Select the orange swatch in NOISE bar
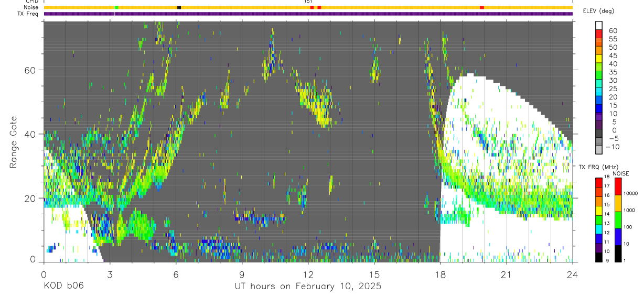 618,203
